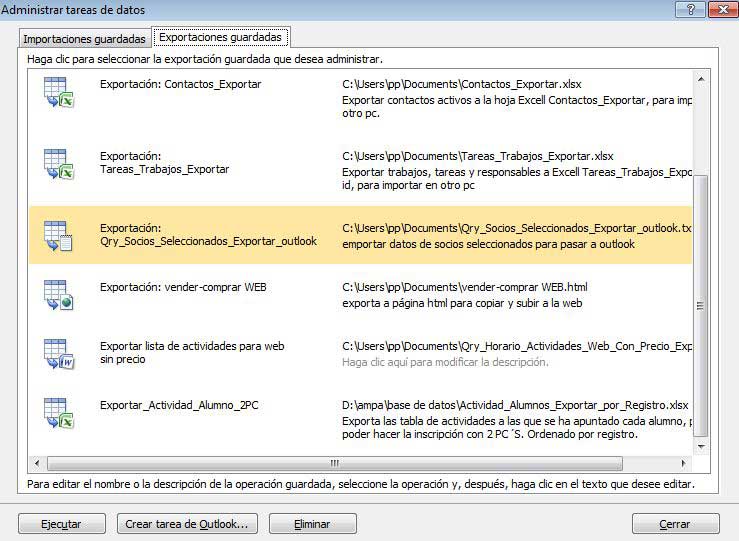Click Crear tarea de Outlook button
This screenshot has height=541, width=739.
click(x=186, y=524)
